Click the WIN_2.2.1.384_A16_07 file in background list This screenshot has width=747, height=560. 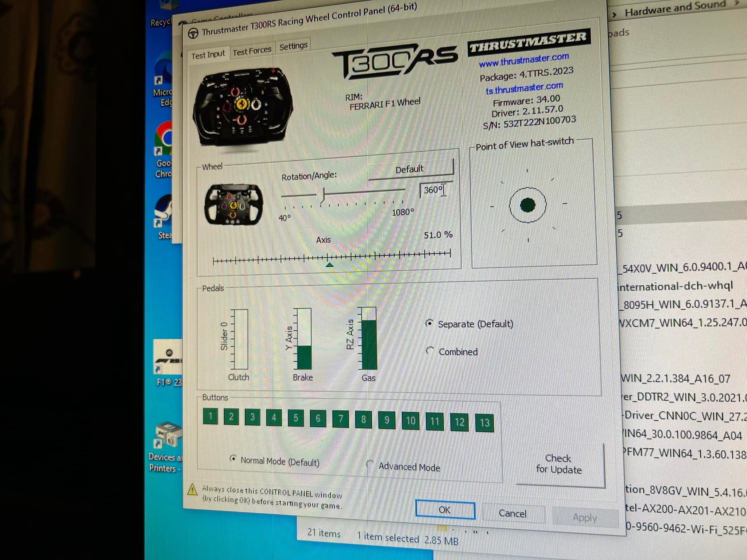[675, 378]
